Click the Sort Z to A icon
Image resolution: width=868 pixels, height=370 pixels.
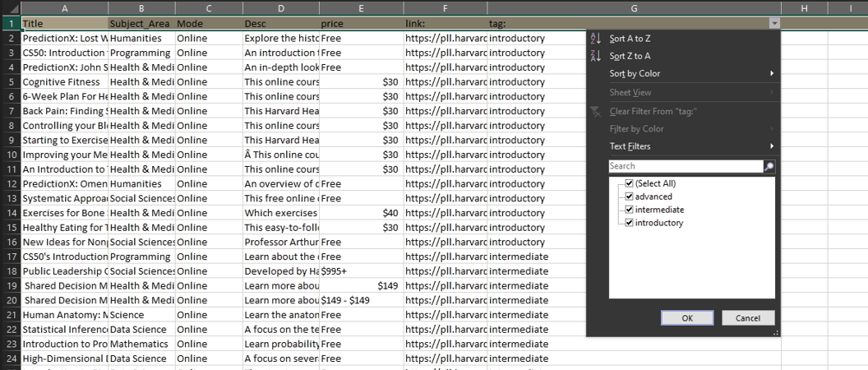tap(597, 56)
